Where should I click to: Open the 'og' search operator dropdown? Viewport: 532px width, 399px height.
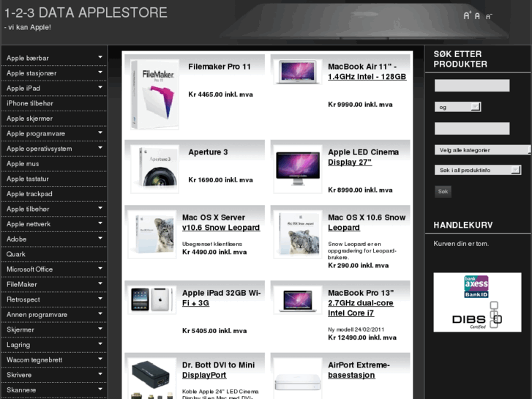pyautogui.click(x=457, y=107)
